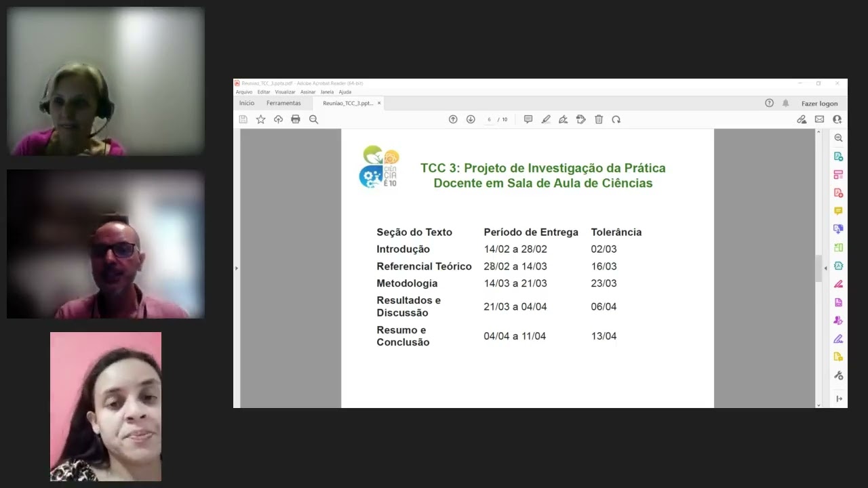This screenshot has height=488, width=868.
Task: Click the cloud upload icon
Action: pos(278,119)
